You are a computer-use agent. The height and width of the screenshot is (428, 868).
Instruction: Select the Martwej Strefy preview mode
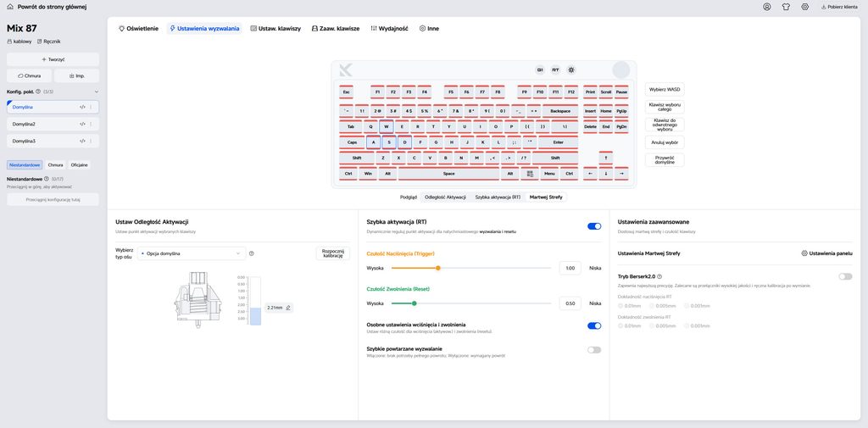click(x=546, y=197)
